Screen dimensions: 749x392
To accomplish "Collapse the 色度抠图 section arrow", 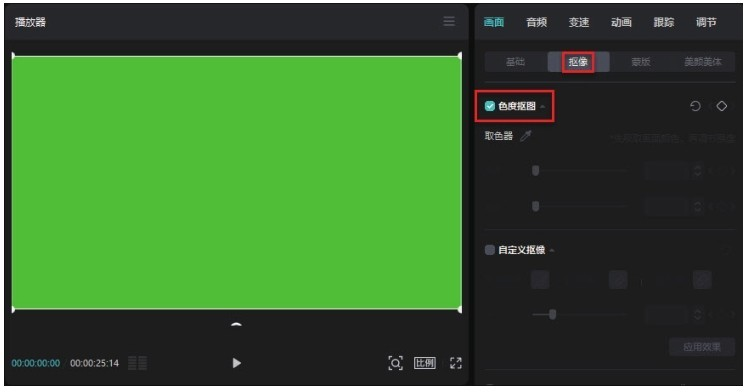I will pyautogui.click(x=543, y=106).
